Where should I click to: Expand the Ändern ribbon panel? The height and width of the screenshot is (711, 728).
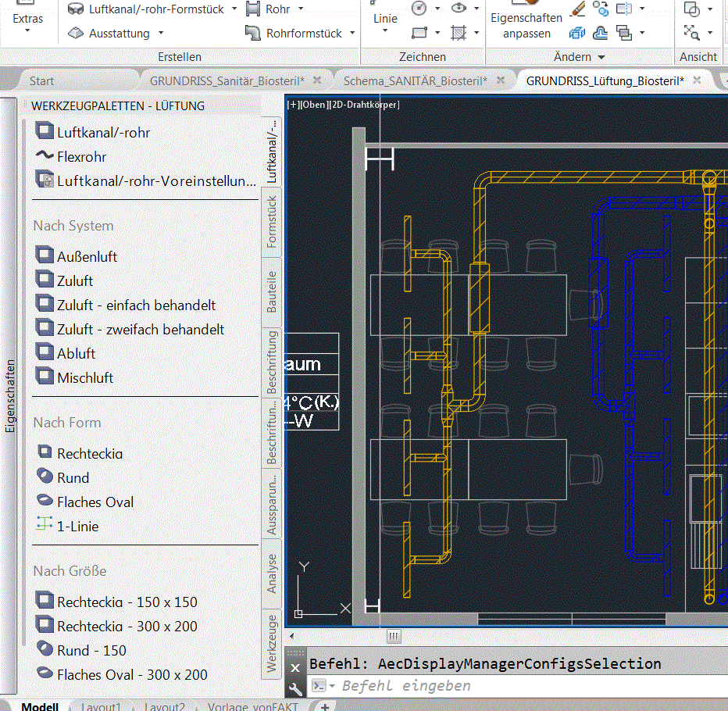pyautogui.click(x=600, y=56)
